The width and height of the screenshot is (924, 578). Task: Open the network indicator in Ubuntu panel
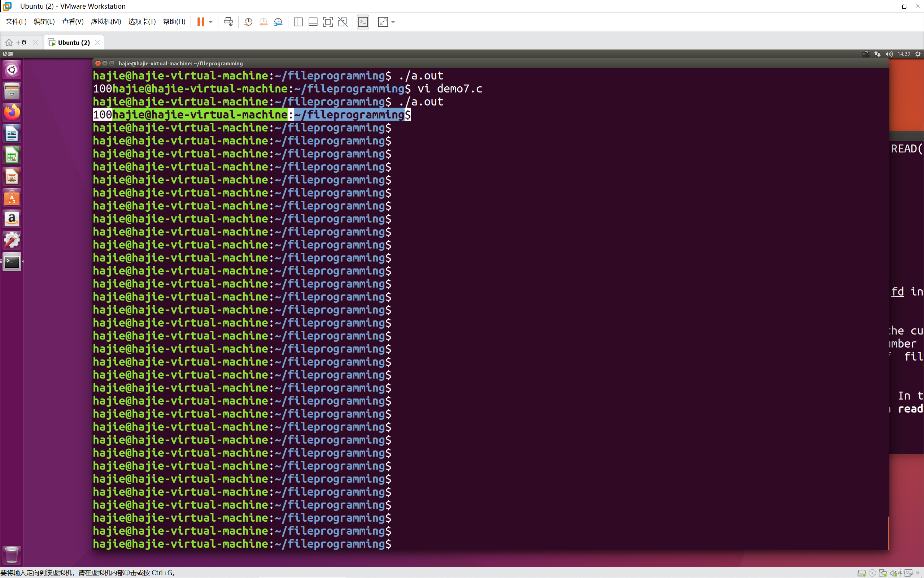(877, 54)
